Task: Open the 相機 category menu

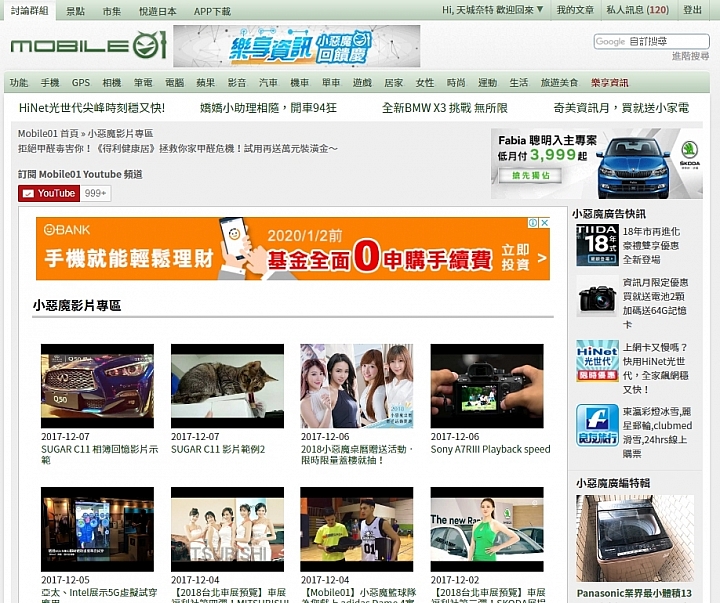Action: pos(112,83)
